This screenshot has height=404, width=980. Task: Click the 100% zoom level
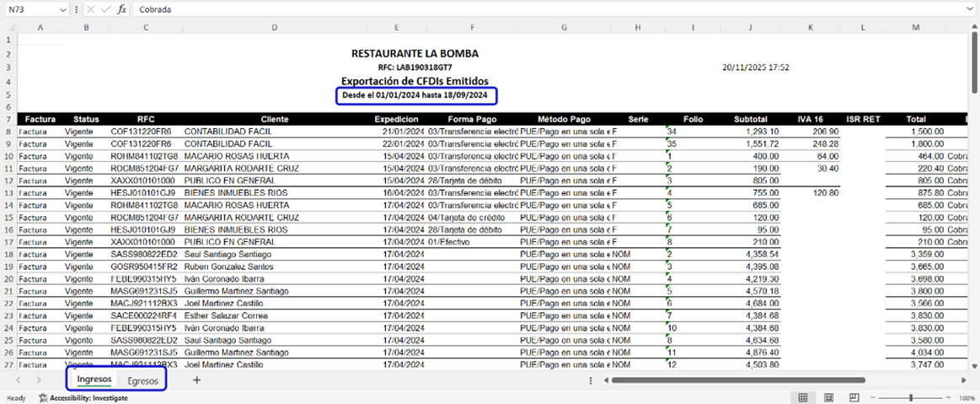tap(967, 398)
